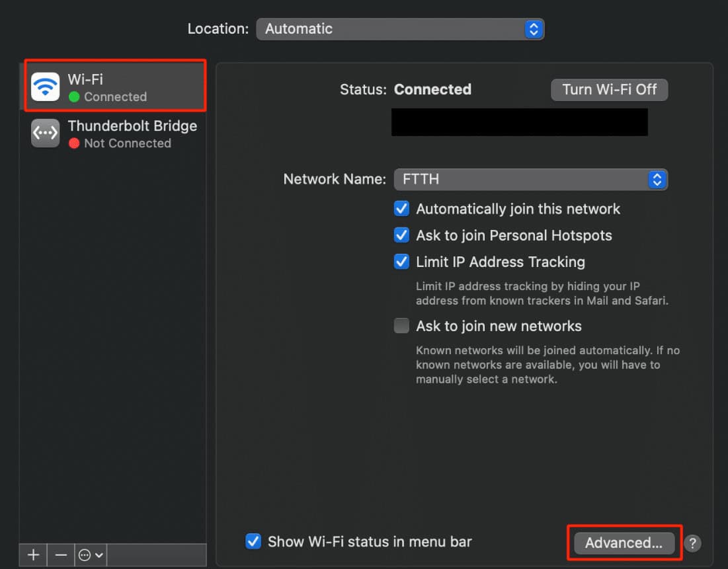The width and height of the screenshot is (728, 569).
Task: Disable Automatically join this network
Action: 401,208
